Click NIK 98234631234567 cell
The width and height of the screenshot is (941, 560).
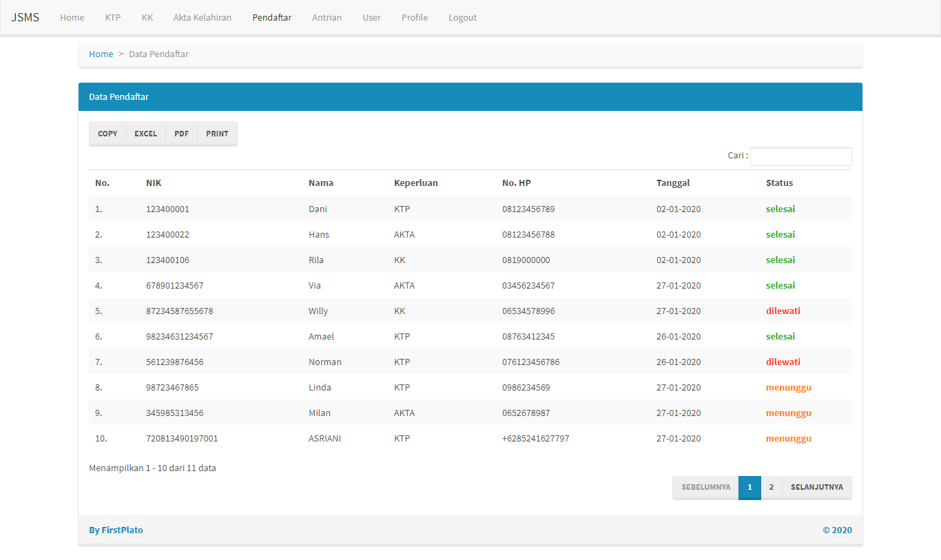pyautogui.click(x=180, y=336)
